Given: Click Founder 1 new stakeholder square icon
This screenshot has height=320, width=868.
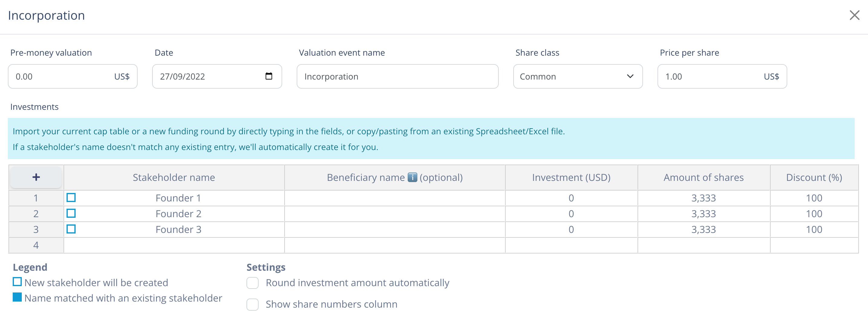Looking at the screenshot, I should tap(71, 198).
